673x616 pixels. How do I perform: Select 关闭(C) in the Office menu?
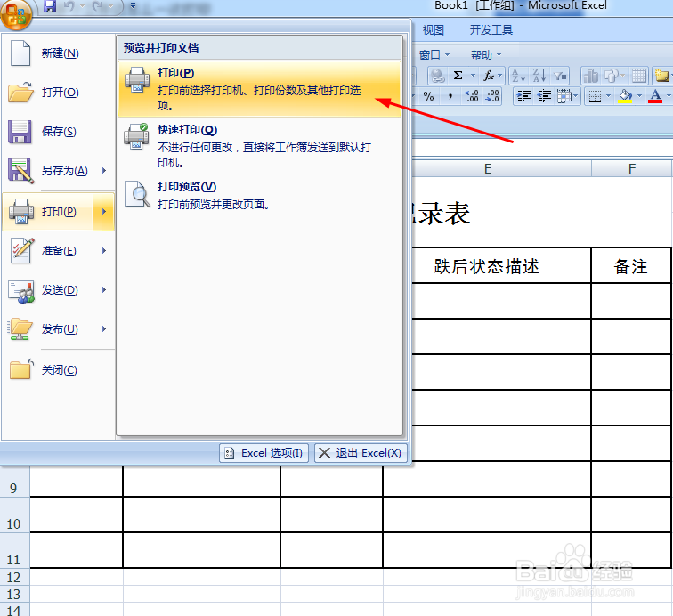pyautogui.click(x=59, y=370)
